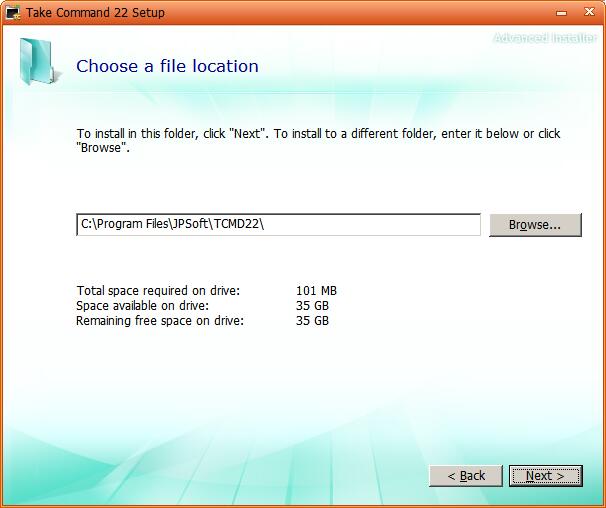This screenshot has width=606, height=508.
Task: Click the '101 MB' required space value
Action: click(316, 290)
